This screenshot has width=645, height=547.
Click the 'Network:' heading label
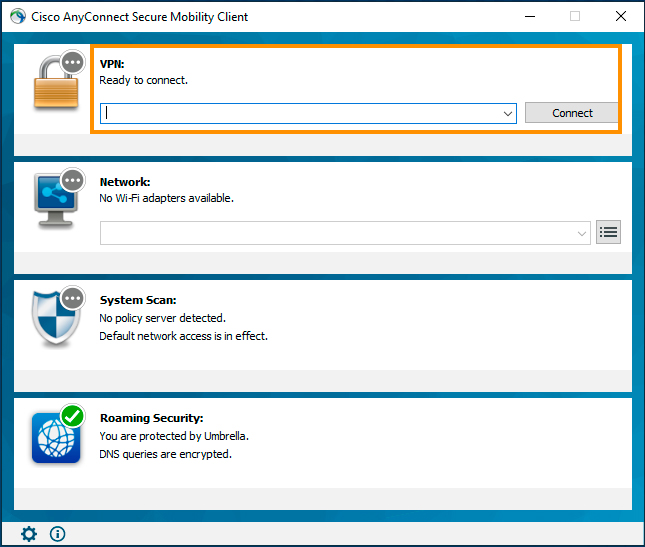click(x=125, y=182)
